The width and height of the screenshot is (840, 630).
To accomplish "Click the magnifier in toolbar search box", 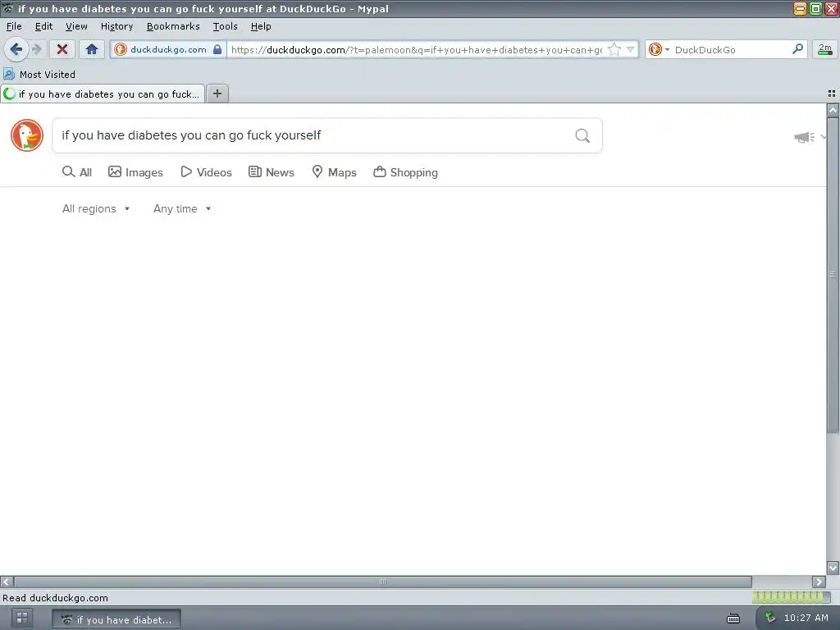I will coord(797,49).
